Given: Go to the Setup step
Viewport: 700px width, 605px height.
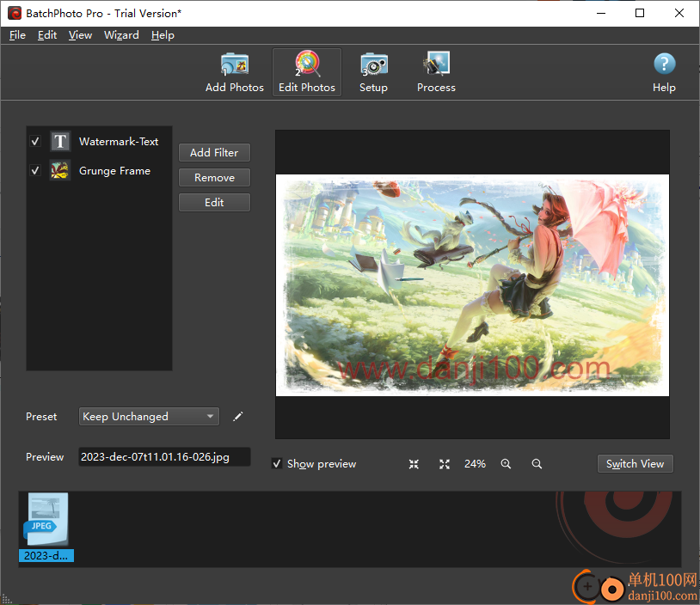Looking at the screenshot, I should [374, 72].
